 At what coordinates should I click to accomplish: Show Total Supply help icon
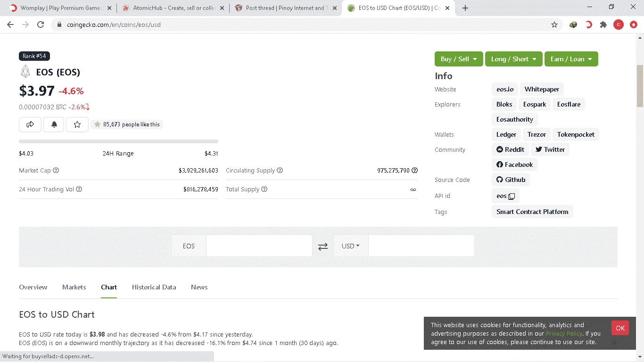point(264,189)
